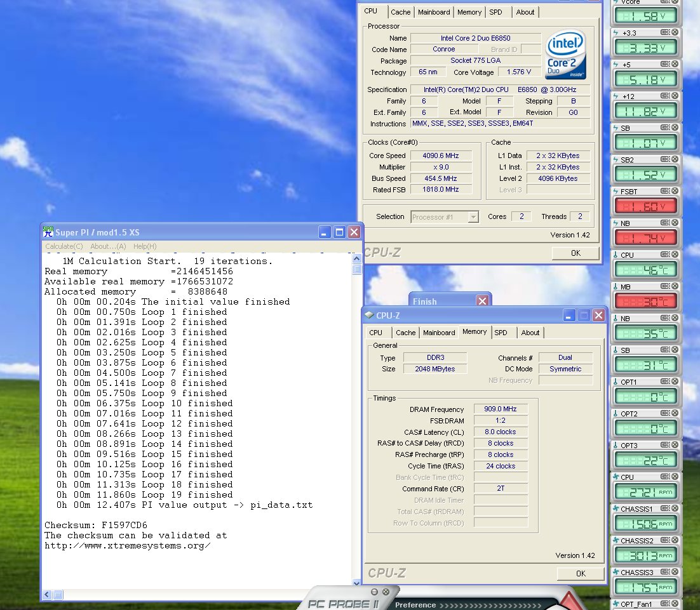Click the red warning triangle in PC Probe

coord(569,602)
